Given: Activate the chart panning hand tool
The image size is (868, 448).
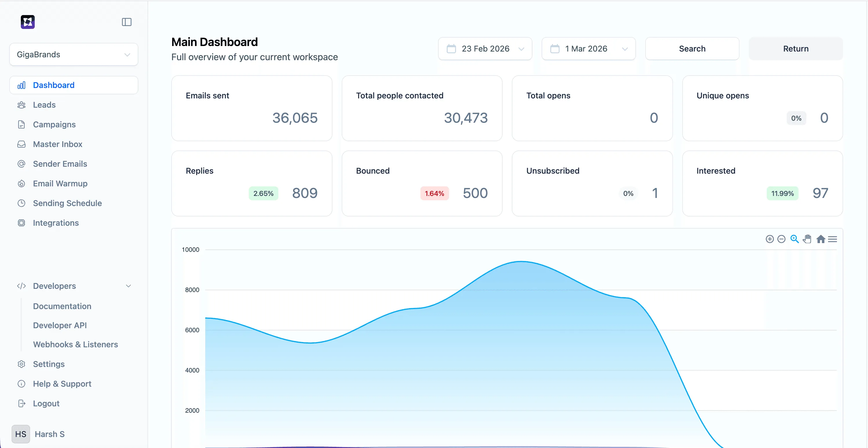Looking at the screenshot, I should pyautogui.click(x=807, y=239).
